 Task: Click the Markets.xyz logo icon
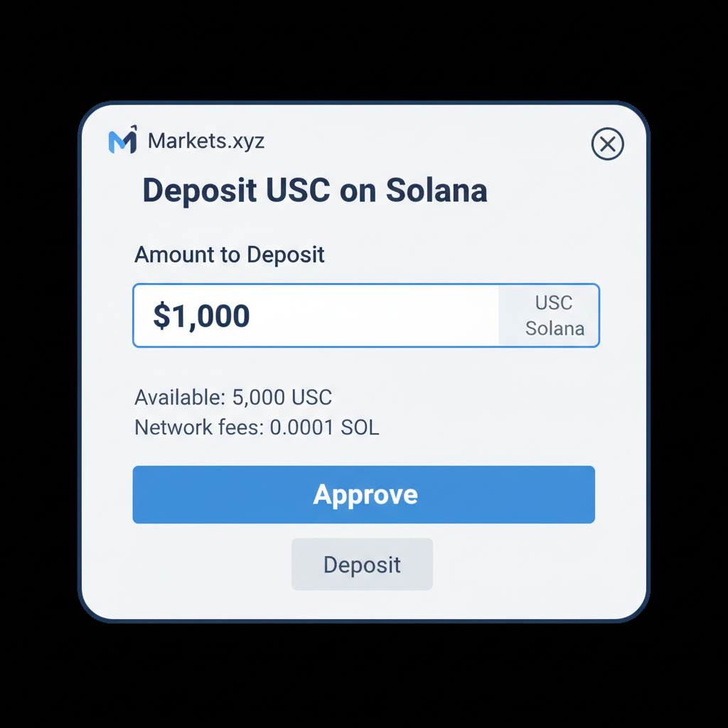[124, 140]
